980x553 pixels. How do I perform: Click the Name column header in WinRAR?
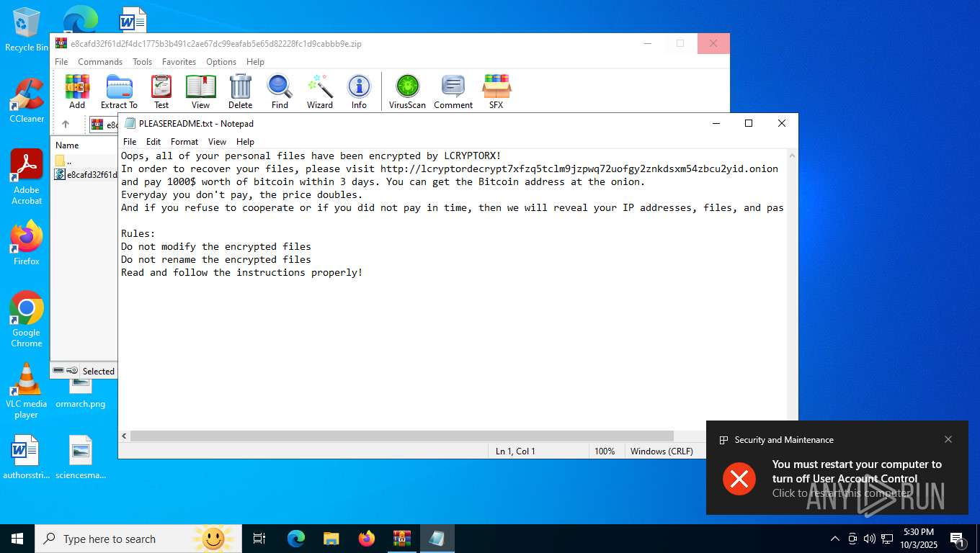(x=67, y=145)
